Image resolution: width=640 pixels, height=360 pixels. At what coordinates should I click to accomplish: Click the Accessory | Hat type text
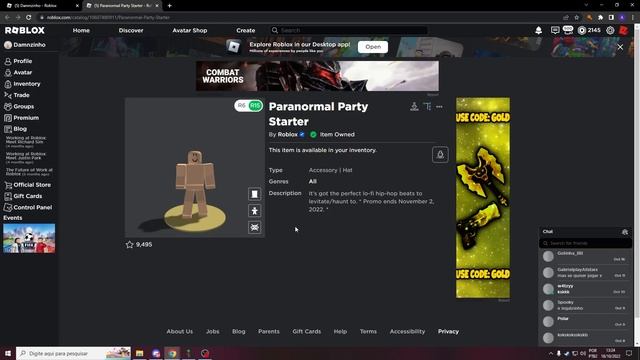pyautogui.click(x=330, y=170)
